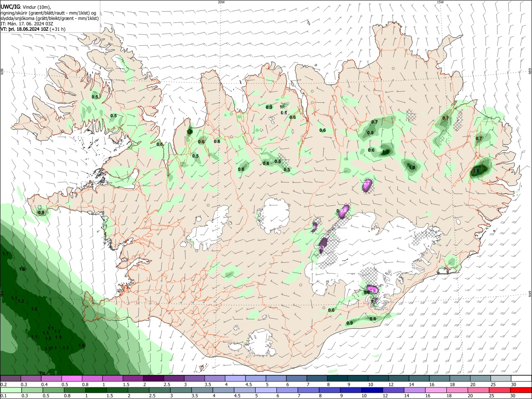Click upper legend swatch between 4 and 4.5
Image resolution: width=532 pixels, height=399 pixels.
235,378
